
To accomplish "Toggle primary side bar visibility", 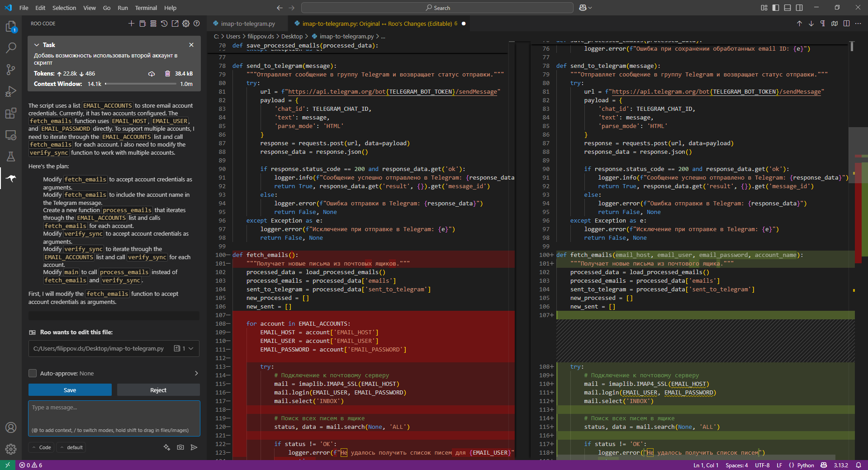I will point(776,8).
